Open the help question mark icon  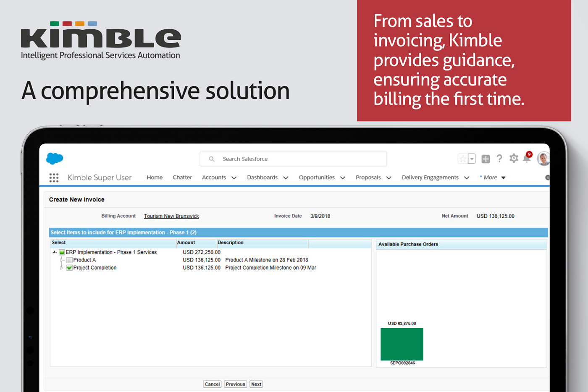coord(499,158)
